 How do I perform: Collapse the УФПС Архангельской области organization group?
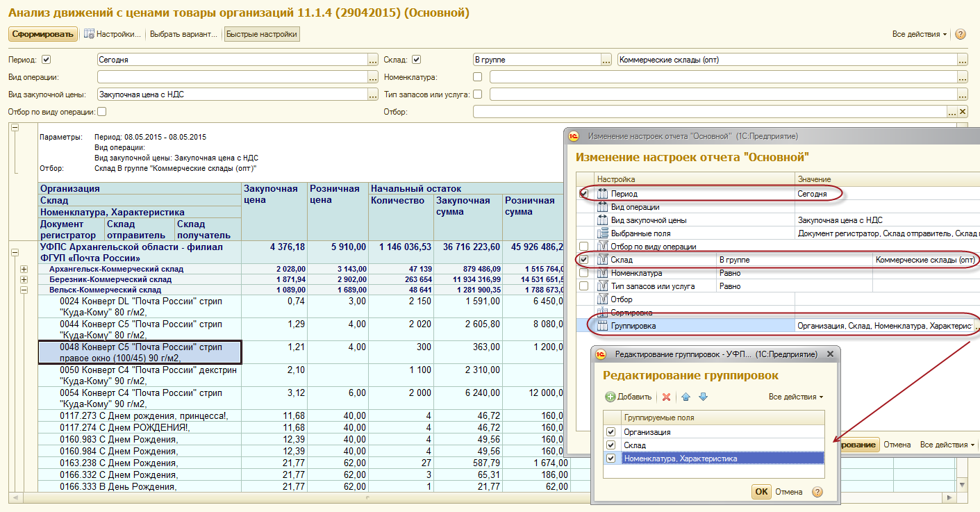(x=15, y=253)
